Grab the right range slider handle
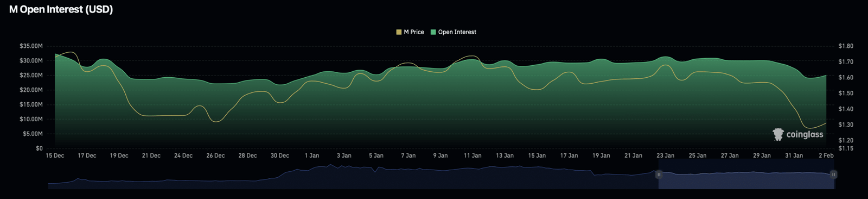This screenshot has width=868, height=199. coord(834,175)
